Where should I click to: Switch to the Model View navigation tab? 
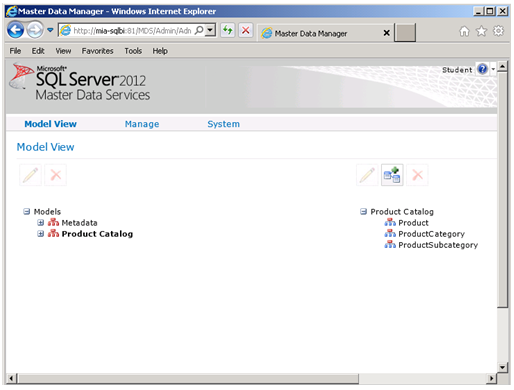[x=51, y=124]
